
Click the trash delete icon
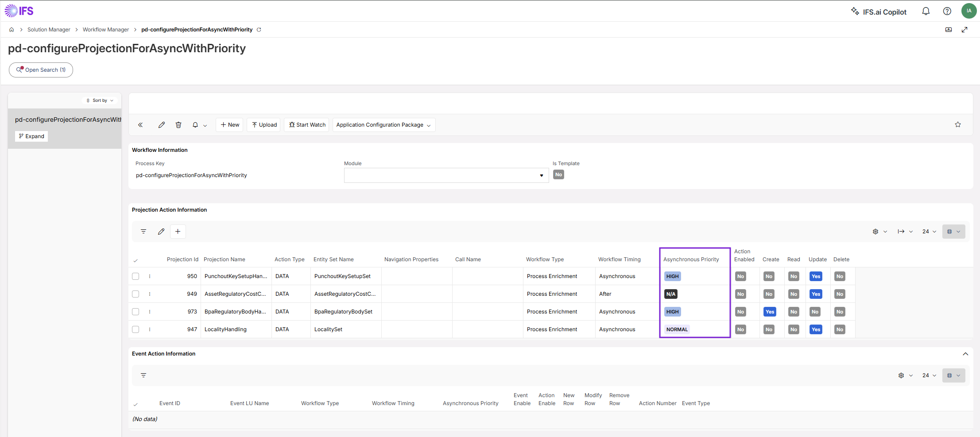(x=178, y=125)
